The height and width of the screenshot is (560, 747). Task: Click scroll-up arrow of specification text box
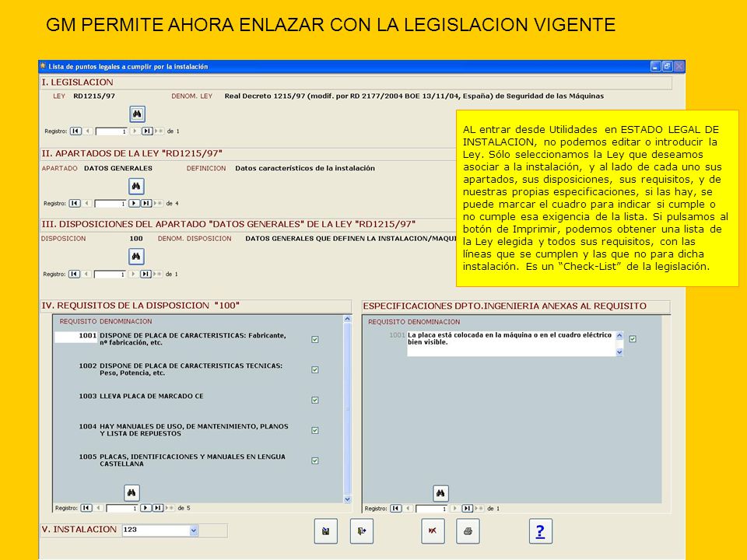click(x=619, y=335)
